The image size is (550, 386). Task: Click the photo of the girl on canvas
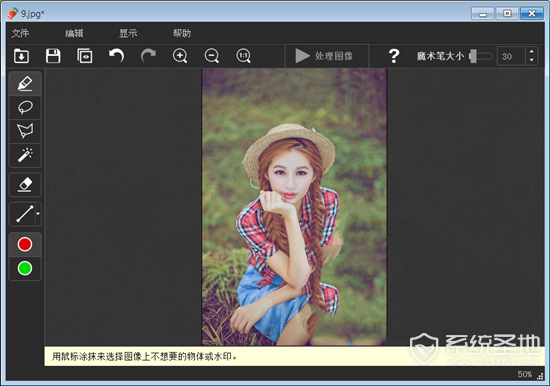pos(294,207)
